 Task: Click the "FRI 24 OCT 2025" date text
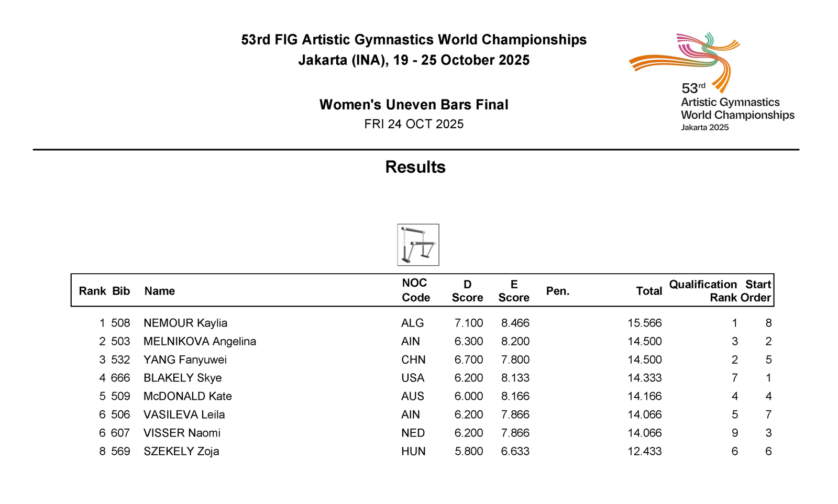click(414, 124)
